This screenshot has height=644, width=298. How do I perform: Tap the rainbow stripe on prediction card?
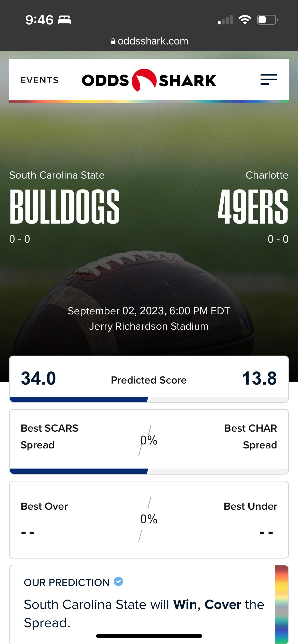(281, 604)
